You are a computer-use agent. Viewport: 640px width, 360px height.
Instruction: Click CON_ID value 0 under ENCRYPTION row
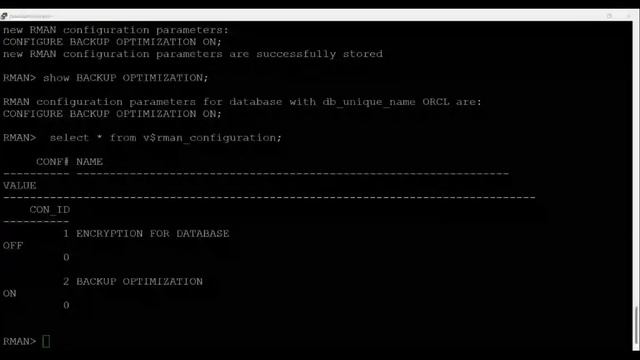66,258
